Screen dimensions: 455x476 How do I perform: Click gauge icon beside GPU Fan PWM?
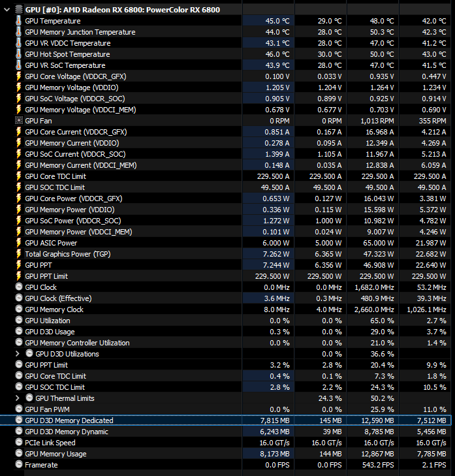pos(19,409)
